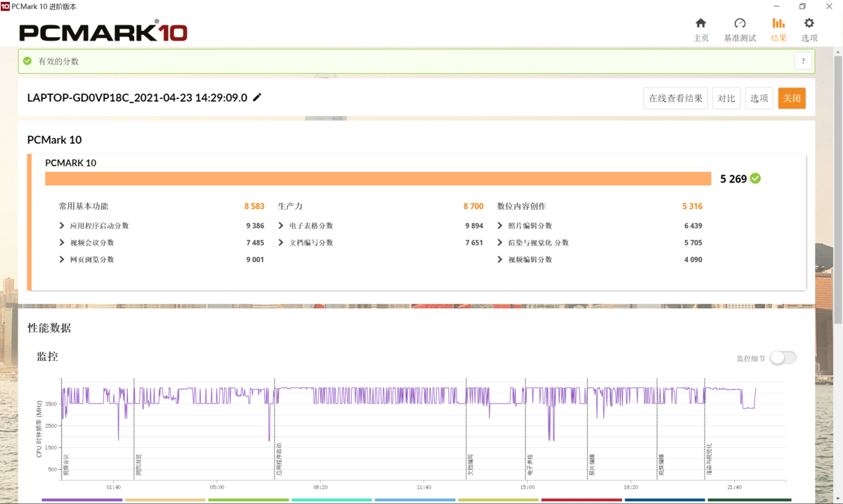Click the 监控 chart title
This screenshot has width=843, height=504.
[47, 357]
